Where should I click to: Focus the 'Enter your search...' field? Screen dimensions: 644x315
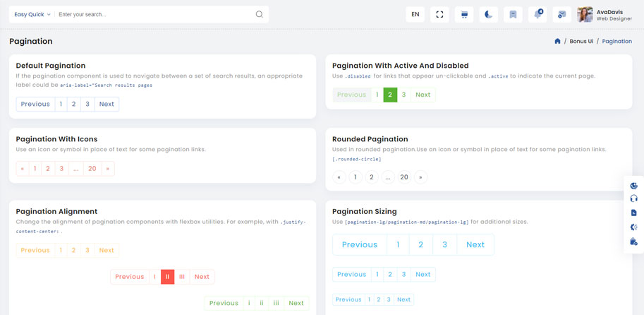155,14
